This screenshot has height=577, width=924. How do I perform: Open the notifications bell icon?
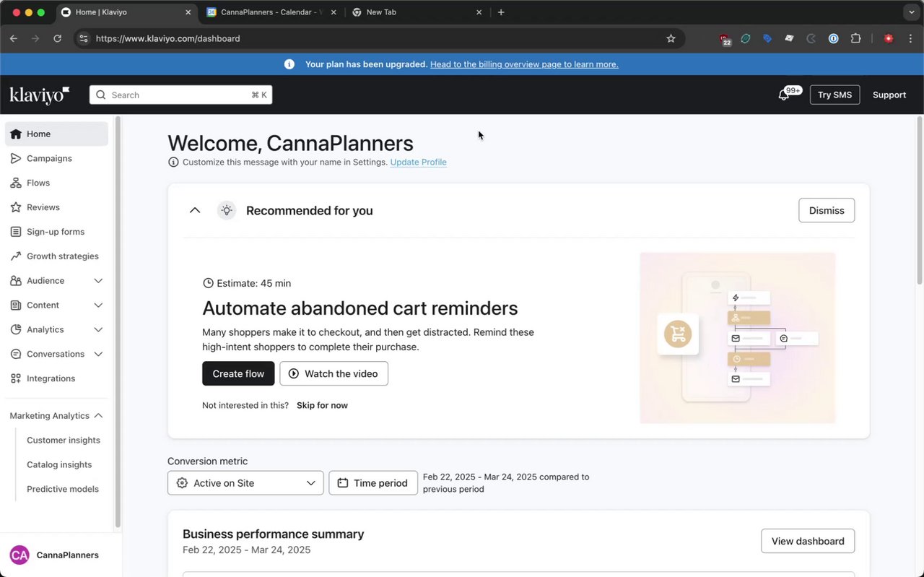(x=783, y=95)
